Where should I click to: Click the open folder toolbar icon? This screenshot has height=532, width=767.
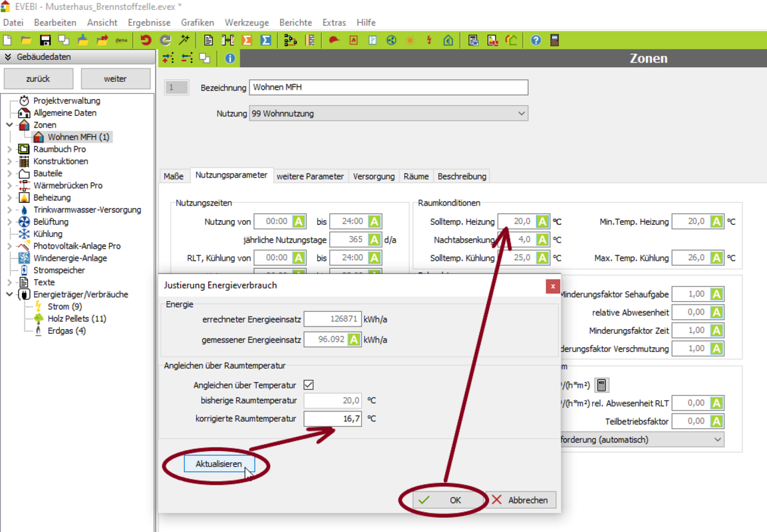(x=26, y=41)
